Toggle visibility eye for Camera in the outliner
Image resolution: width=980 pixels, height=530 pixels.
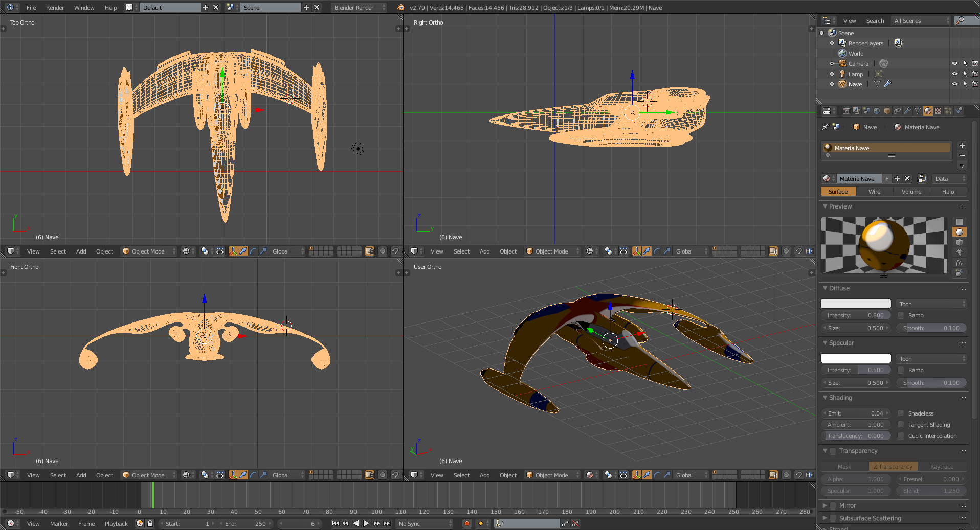point(954,64)
